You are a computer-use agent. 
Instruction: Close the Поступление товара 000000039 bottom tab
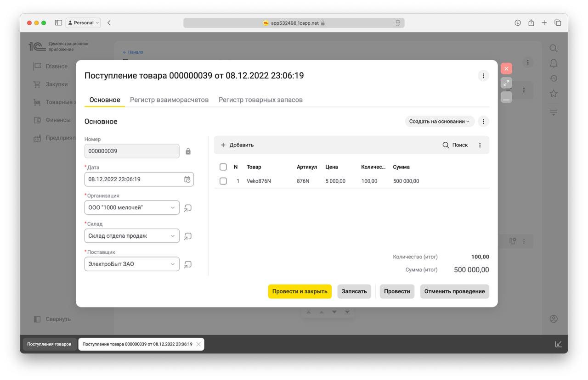198,344
